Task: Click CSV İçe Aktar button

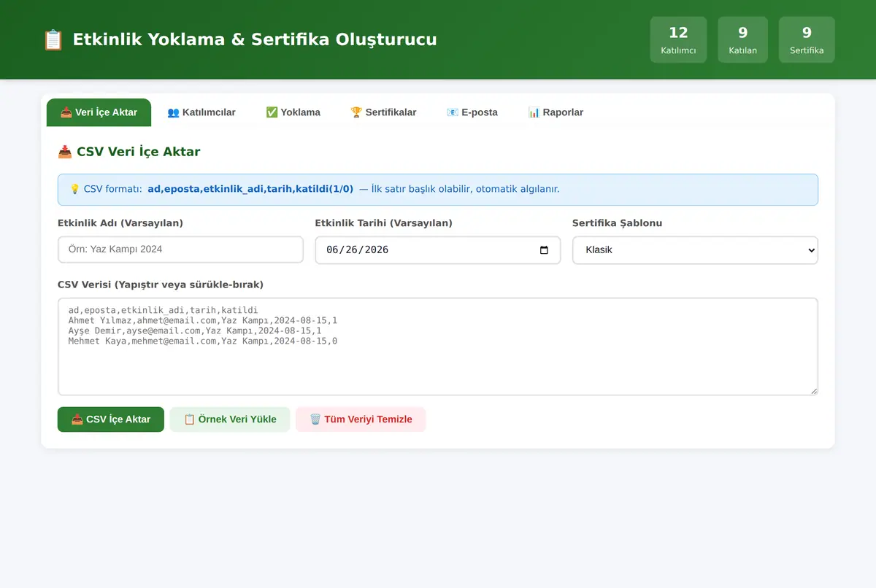Action: [x=111, y=419]
